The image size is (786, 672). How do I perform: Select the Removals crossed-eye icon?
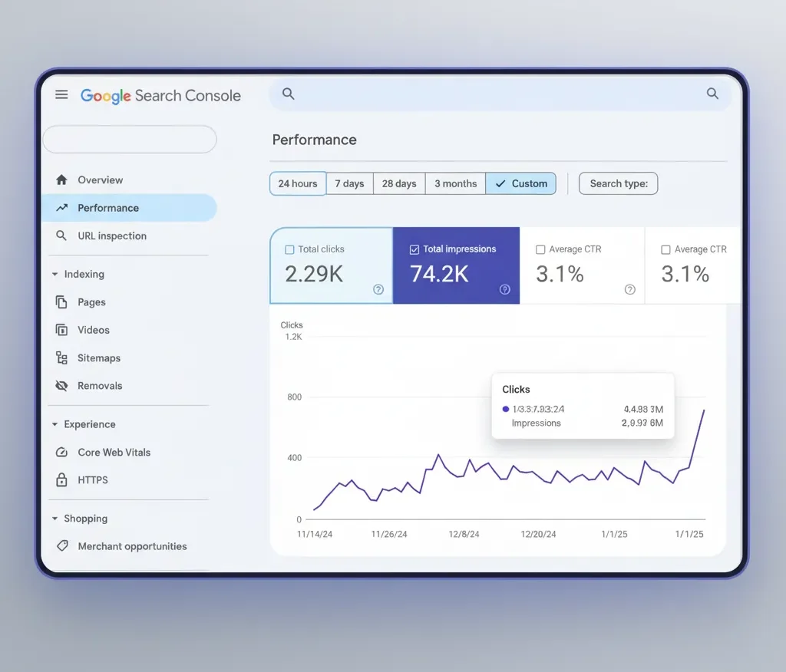(63, 385)
